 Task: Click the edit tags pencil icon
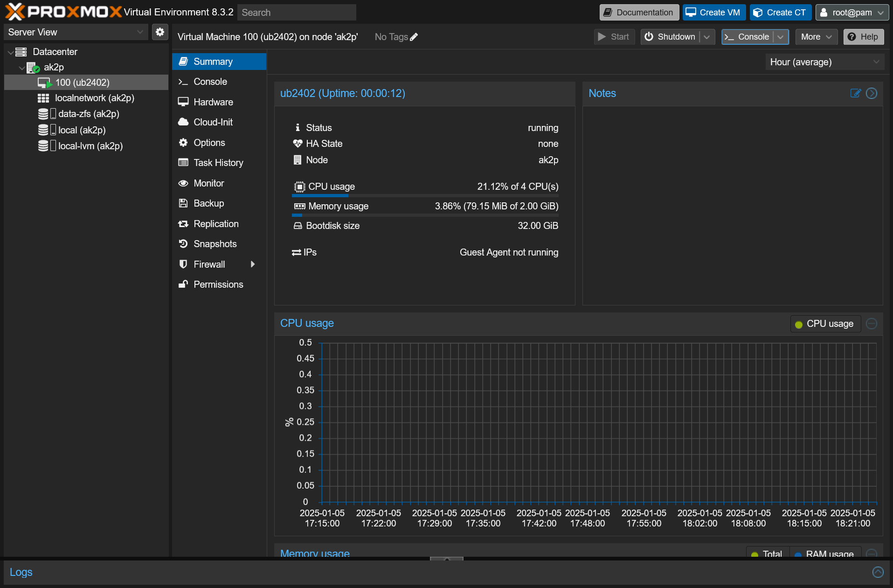click(414, 37)
